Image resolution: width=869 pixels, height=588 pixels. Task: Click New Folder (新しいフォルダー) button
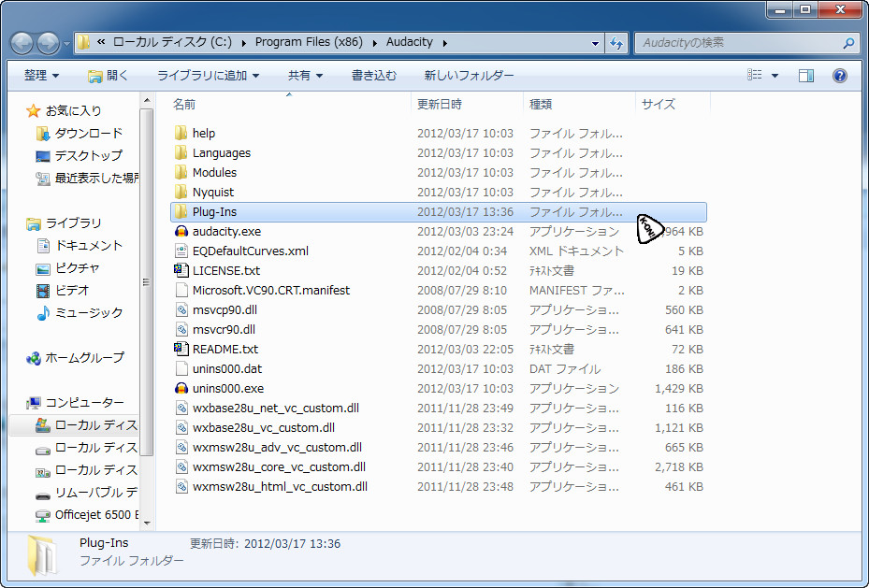click(x=469, y=76)
